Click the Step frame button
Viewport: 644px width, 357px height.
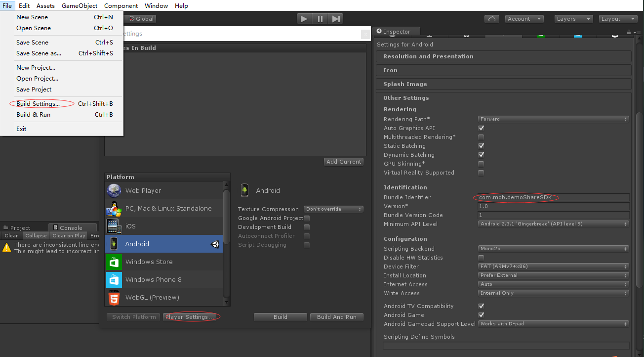(x=336, y=19)
